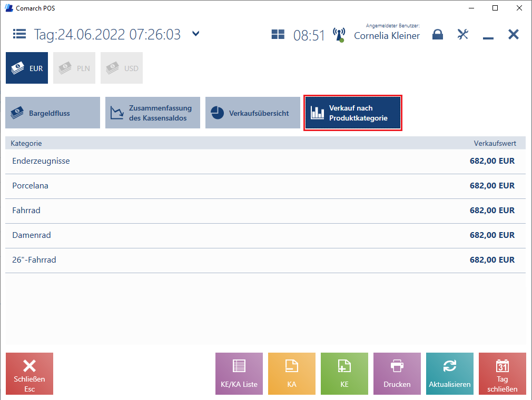Image resolution: width=532 pixels, height=400 pixels.
Task: Close the day with Tag schließen
Action: (x=502, y=374)
